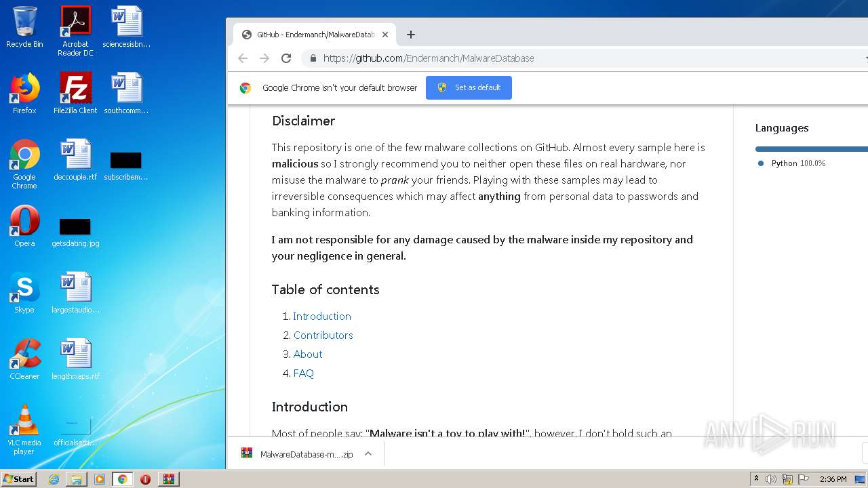Launch VLC media player shortcut

(x=24, y=430)
